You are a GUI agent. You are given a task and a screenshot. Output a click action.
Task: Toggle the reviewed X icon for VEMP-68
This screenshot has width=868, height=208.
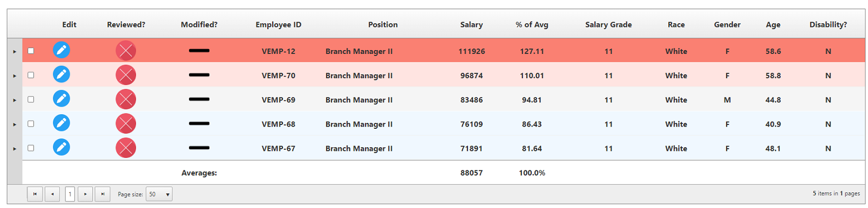(x=126, y=123)
